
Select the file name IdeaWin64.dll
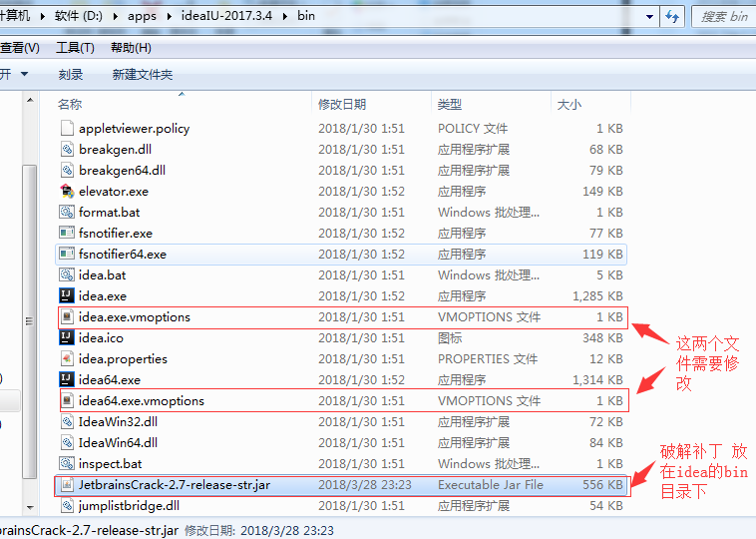tap(118, 443)
